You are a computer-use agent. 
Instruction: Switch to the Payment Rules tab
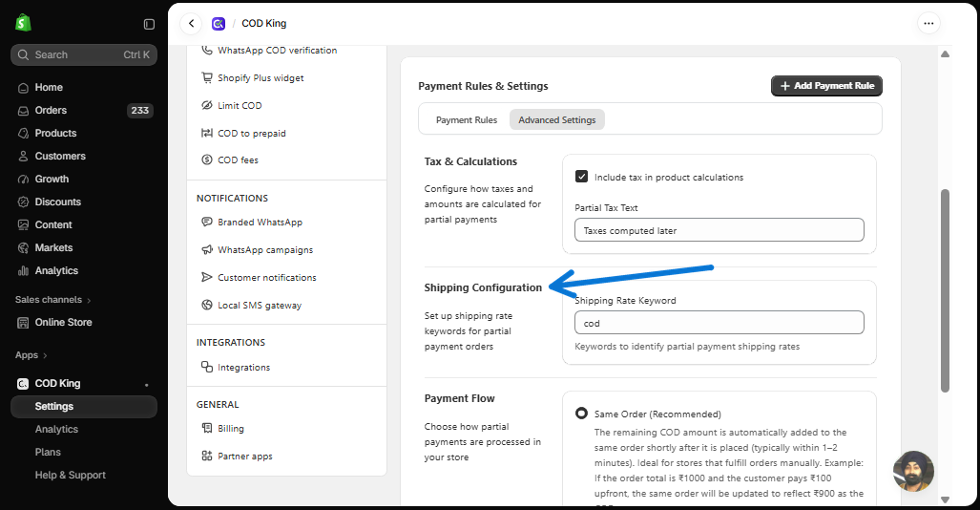tap(467, 119)
